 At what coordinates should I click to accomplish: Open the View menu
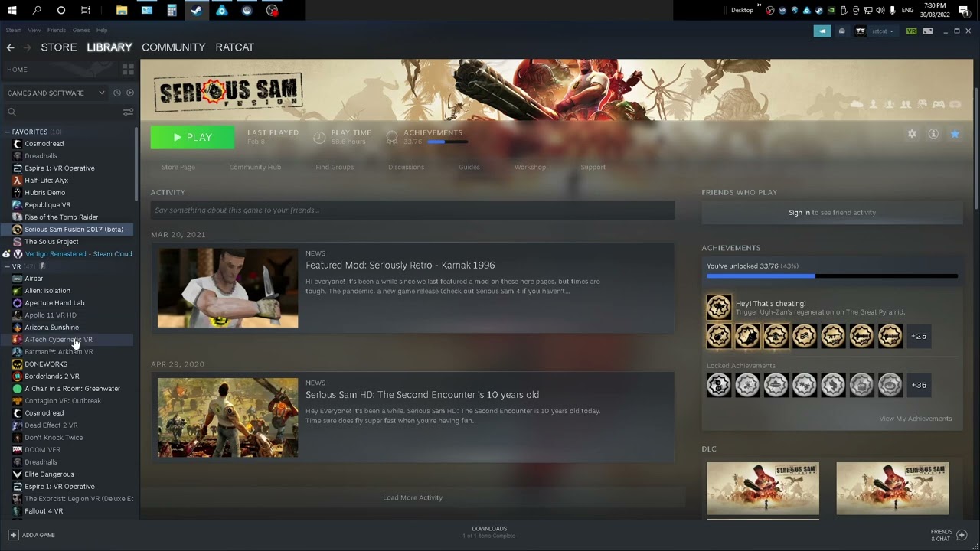(x=34, y=30)
